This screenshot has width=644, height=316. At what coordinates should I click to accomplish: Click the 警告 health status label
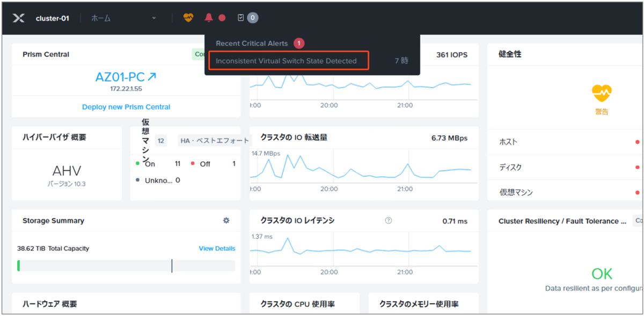click(602, 112)
